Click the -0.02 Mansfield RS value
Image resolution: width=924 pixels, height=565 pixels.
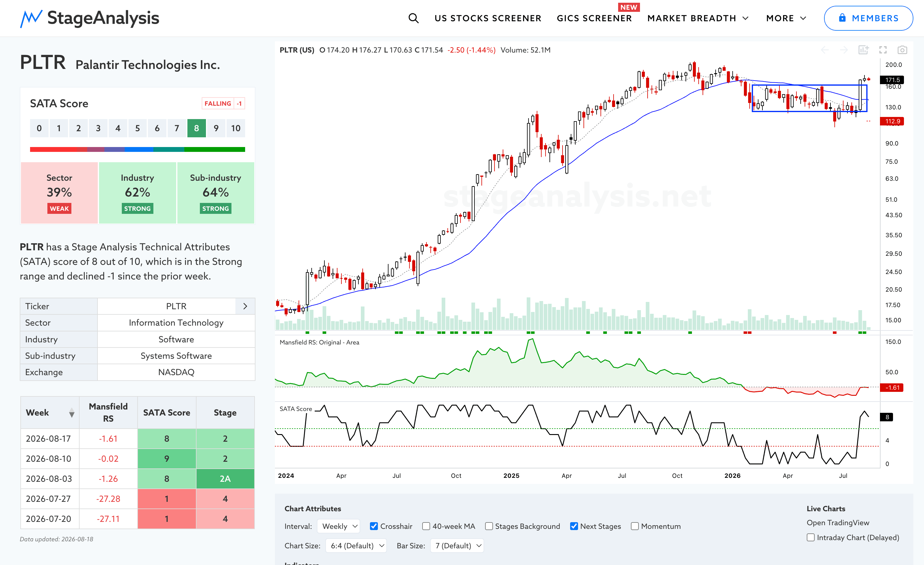108,458
